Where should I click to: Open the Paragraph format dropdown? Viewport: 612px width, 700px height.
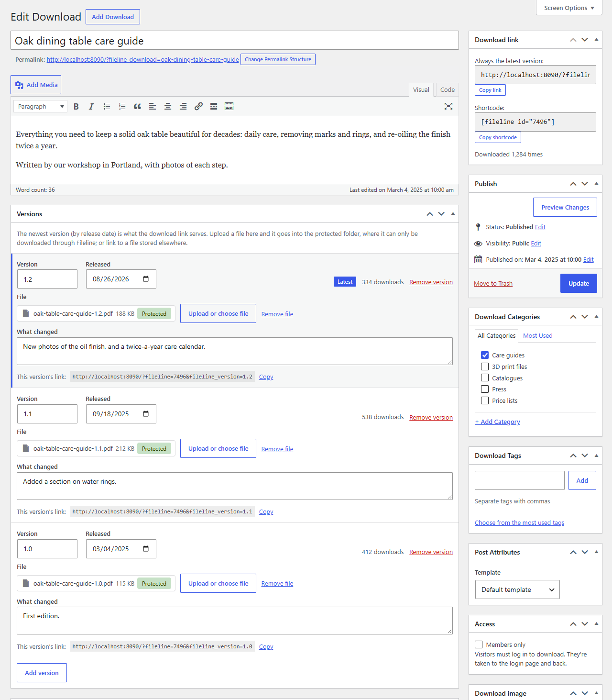pos(40,106)
